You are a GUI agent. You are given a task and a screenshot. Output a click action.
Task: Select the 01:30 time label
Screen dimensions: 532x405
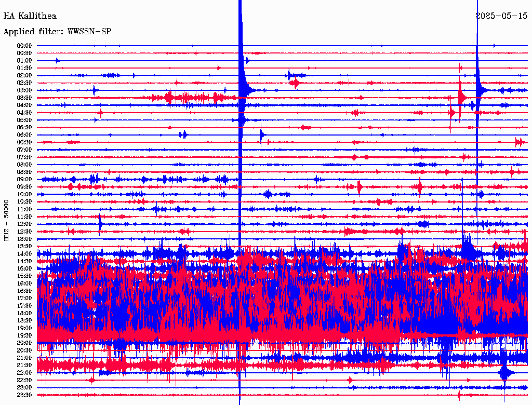(24, 68)
